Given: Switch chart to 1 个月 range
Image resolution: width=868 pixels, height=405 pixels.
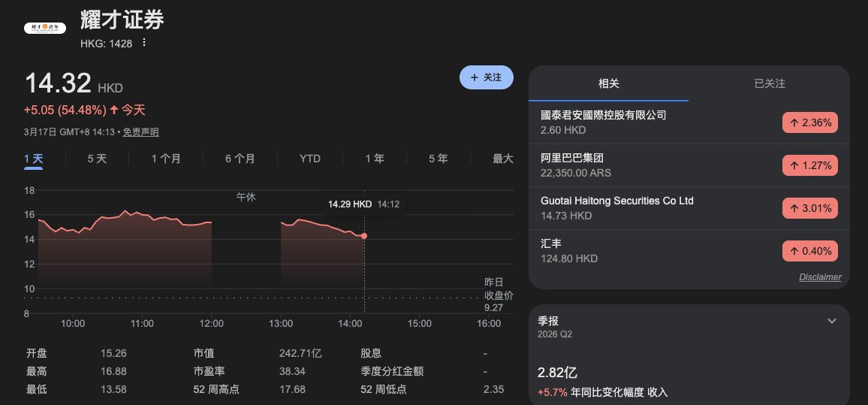Looking at the screenshot, I should coord(166,159).
